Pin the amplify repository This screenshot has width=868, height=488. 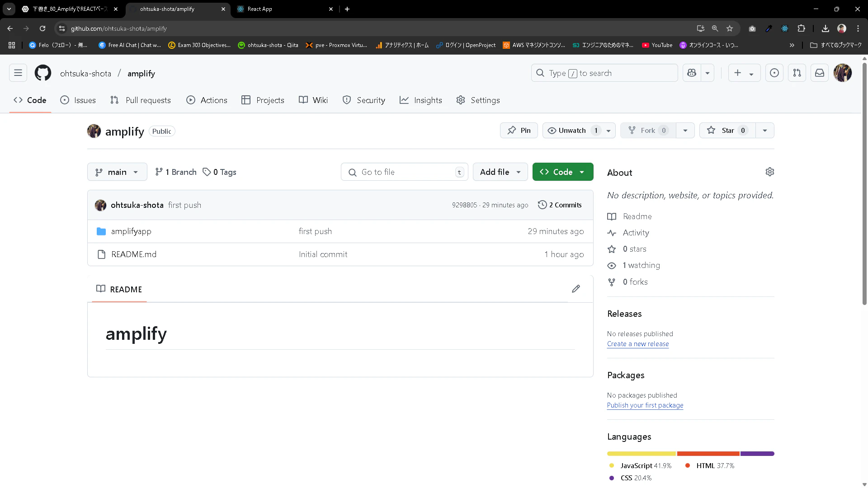[x=519, y=131]
